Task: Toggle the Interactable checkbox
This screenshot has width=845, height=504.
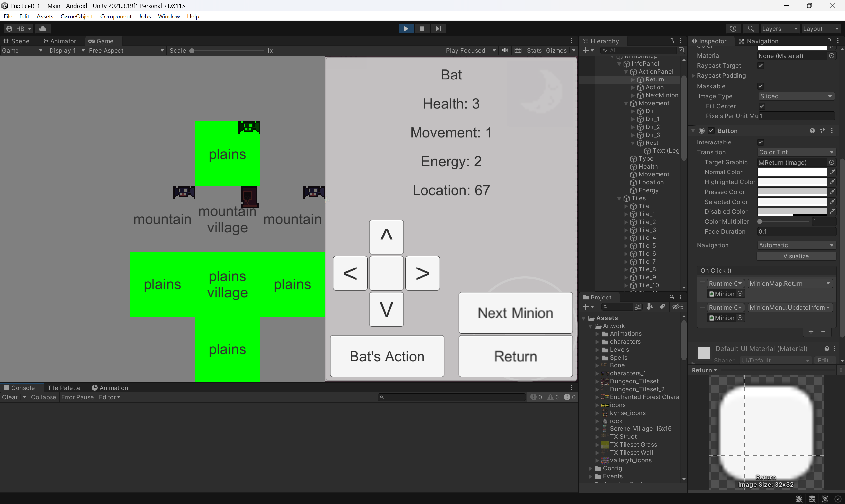Action: tap(761, 142)
